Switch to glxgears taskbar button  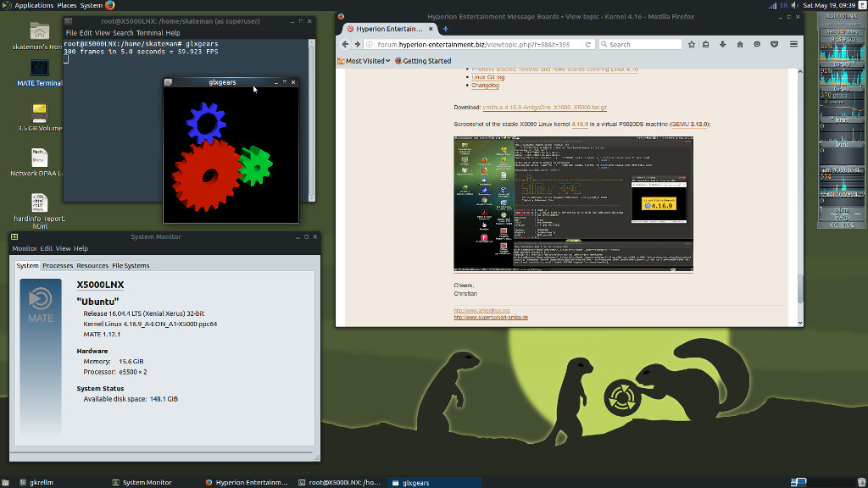pos(433,482)
